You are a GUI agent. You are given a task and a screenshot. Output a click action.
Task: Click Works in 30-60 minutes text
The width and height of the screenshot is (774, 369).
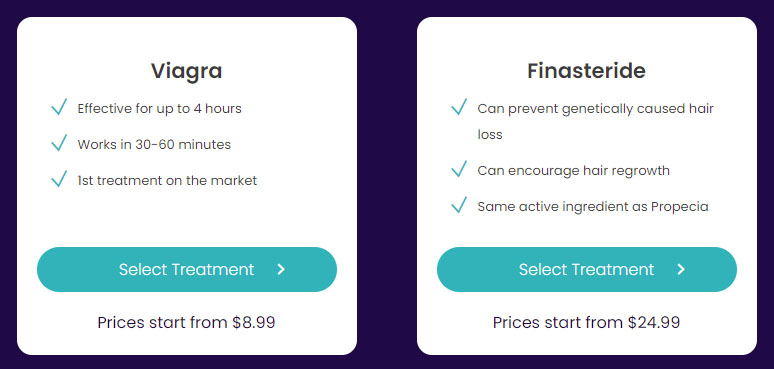pos(154,145)
